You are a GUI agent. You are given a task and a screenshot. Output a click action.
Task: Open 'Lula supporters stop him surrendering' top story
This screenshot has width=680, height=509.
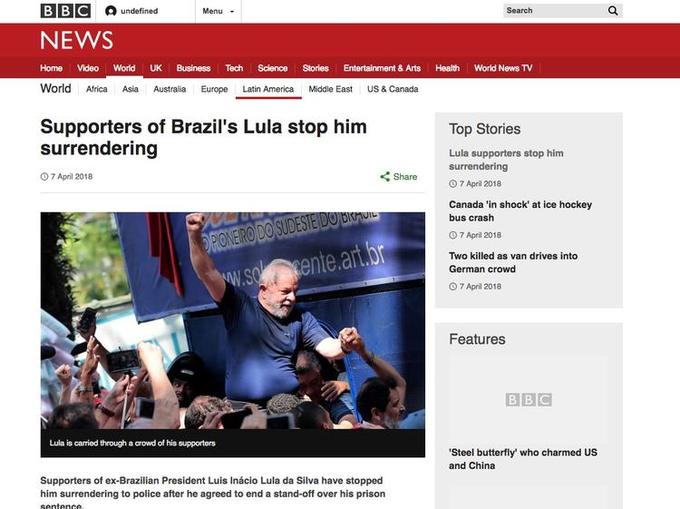506,160
